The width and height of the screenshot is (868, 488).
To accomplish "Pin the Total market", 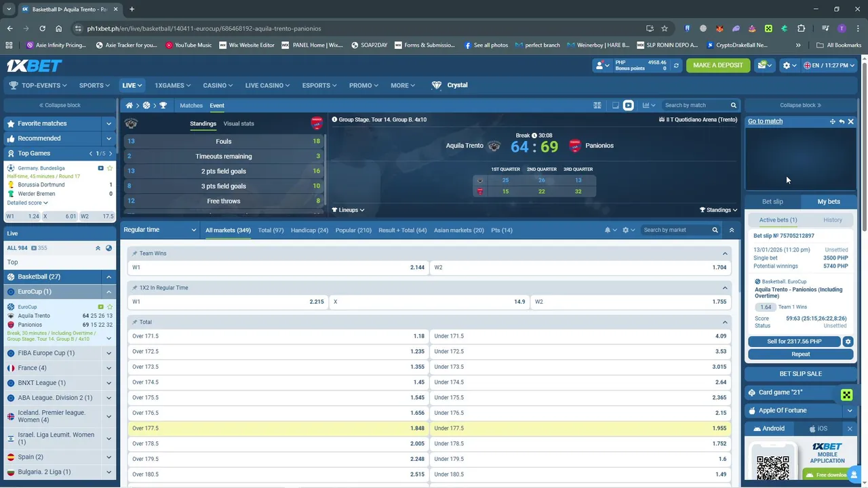I will tap(135, 322).
